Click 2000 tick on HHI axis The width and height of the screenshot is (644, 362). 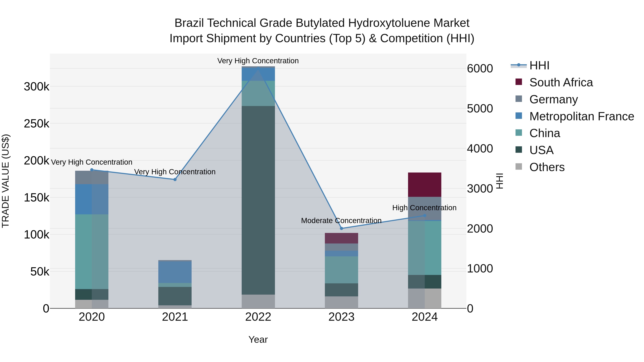coord(480,229)
